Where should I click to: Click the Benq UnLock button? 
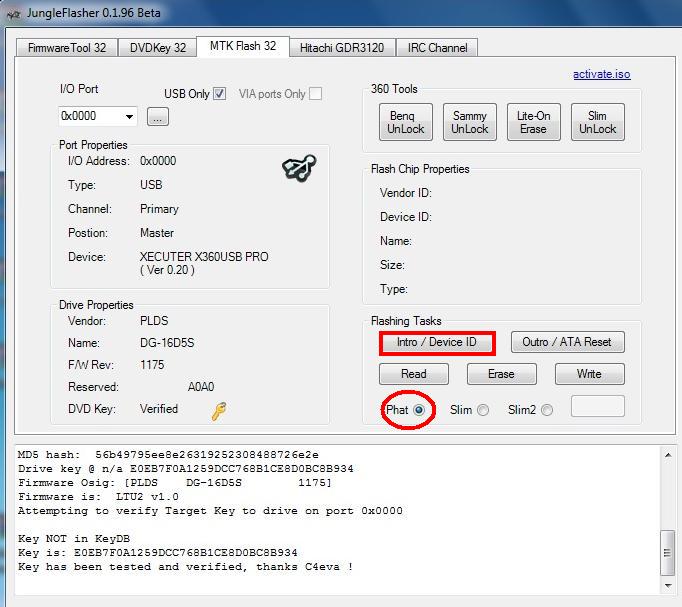405,122
